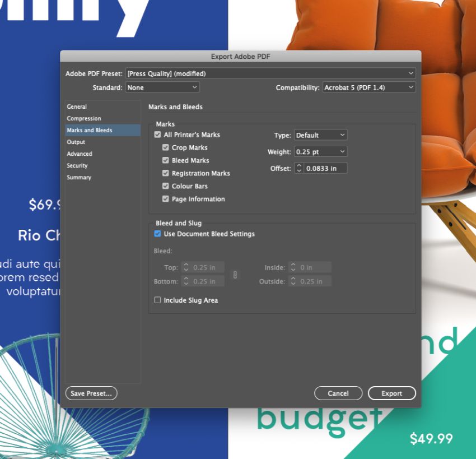The image size is (476, 459).
Task: Click the Bottom bleed stepper arrows
Action: point(186,281)
